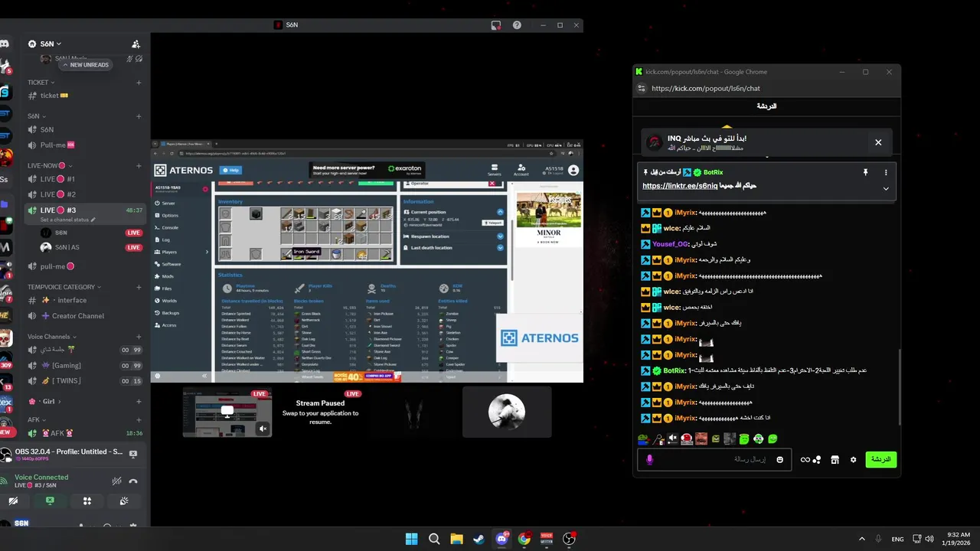Screen dimensions: 980x551
Task: Open the BotRix pinned message options menu
Action: pos(886,173)
